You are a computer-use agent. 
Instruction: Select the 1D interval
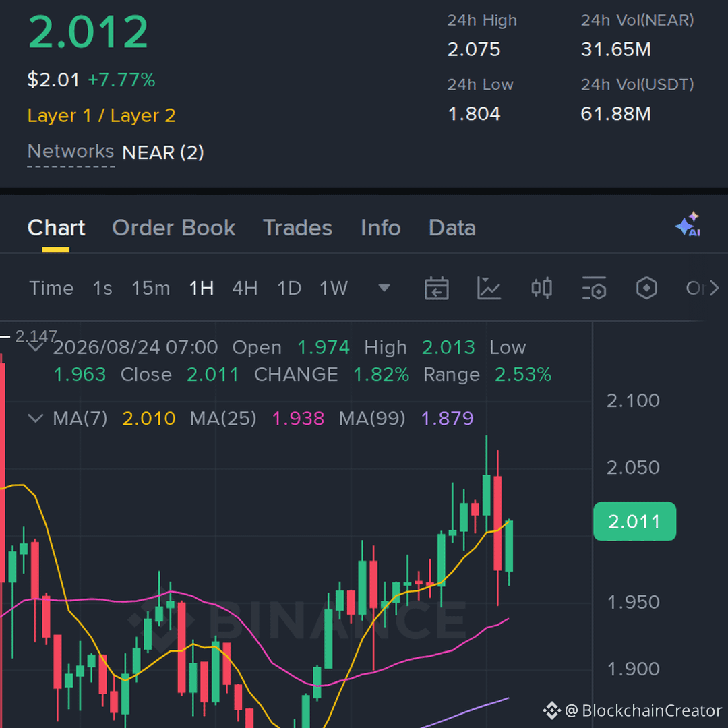tap(289, 289)
